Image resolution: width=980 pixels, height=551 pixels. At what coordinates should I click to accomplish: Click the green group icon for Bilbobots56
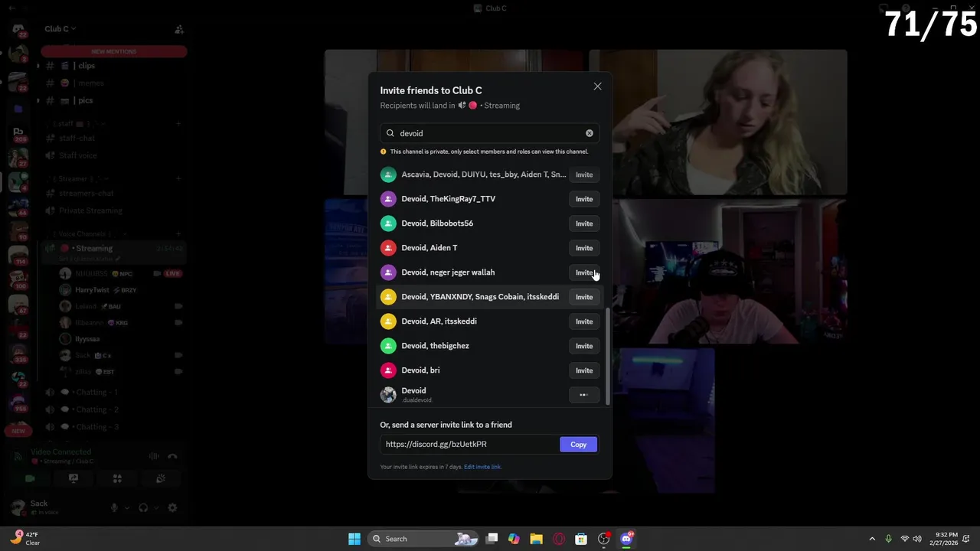tap(388, 223)
